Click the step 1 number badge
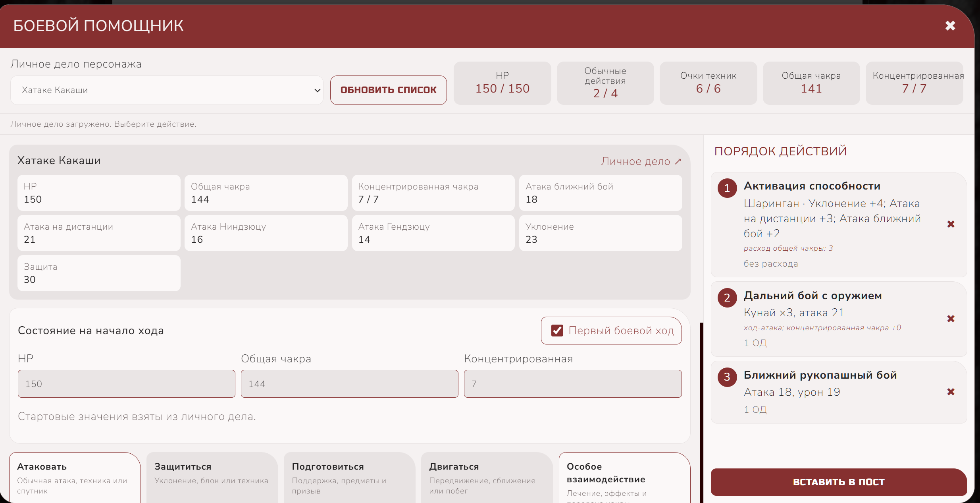This screenshot has height=503, width=980. (x=727, y=188)
